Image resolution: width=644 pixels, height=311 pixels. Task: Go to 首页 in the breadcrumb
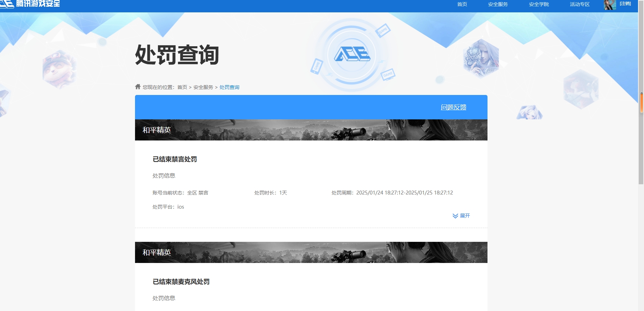pyautogui.click(x=182, y=87)
